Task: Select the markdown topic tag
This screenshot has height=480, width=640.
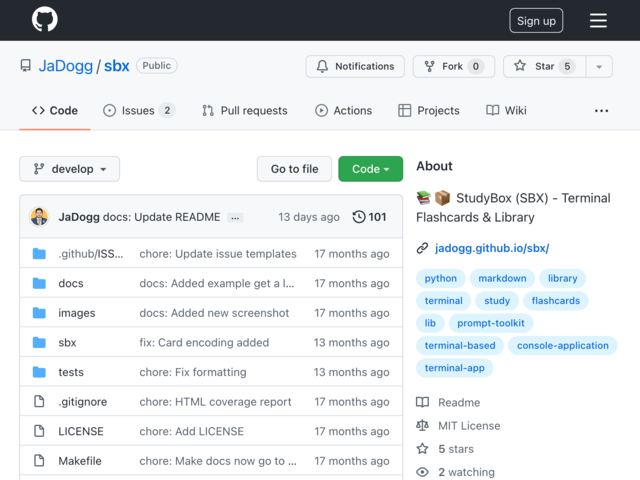Action: (x=502, y=278)
